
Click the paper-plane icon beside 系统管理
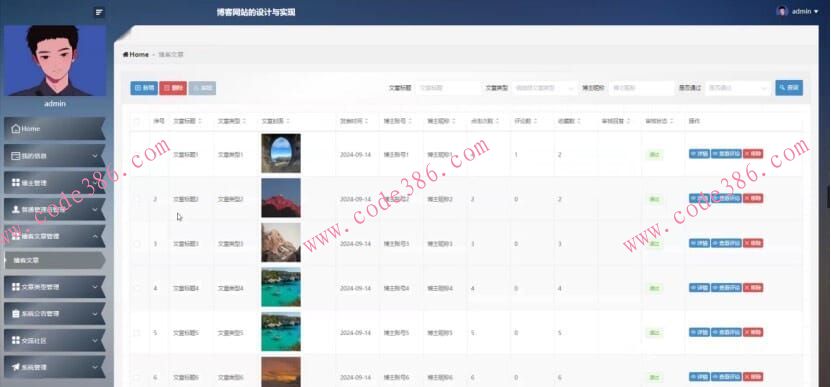(x=15, y=367)
